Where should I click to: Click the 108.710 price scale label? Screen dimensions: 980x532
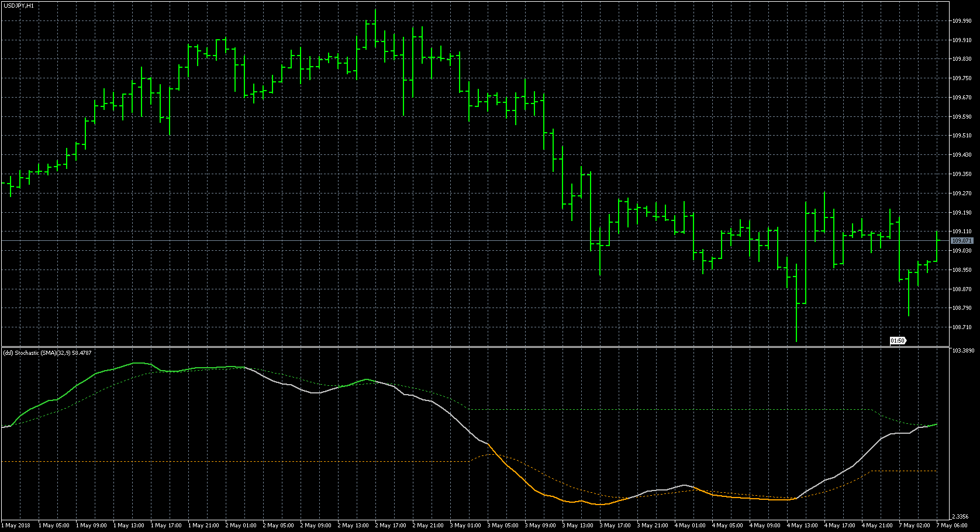pos(961,327)
